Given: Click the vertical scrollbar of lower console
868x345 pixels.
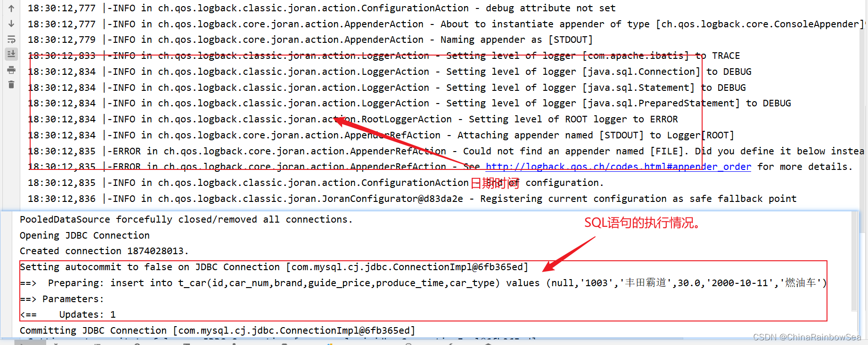Looking at the screenshot, I should click(x=854, y=261).
